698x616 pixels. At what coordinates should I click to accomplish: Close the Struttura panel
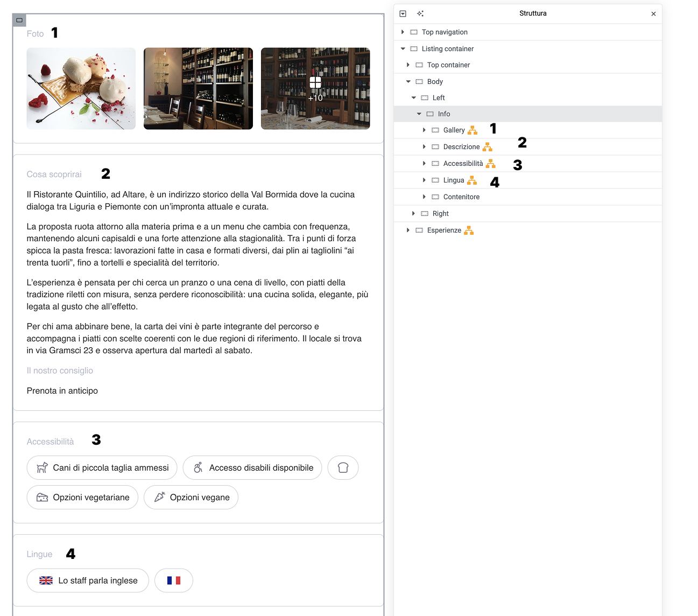coord(653,14)
